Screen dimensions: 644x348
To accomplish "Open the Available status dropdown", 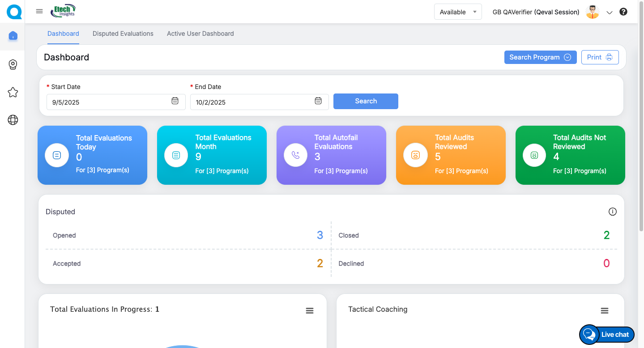I will point(457,12).
